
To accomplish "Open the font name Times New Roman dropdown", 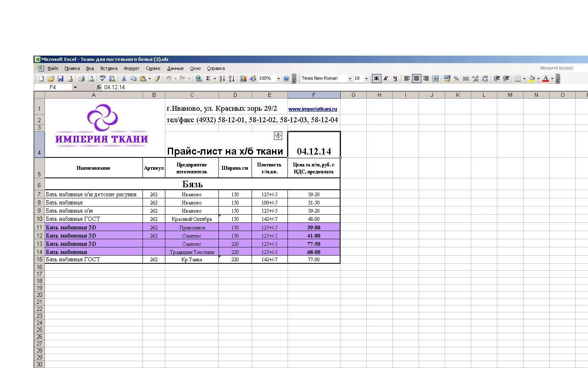I will [x=350, y=79].
